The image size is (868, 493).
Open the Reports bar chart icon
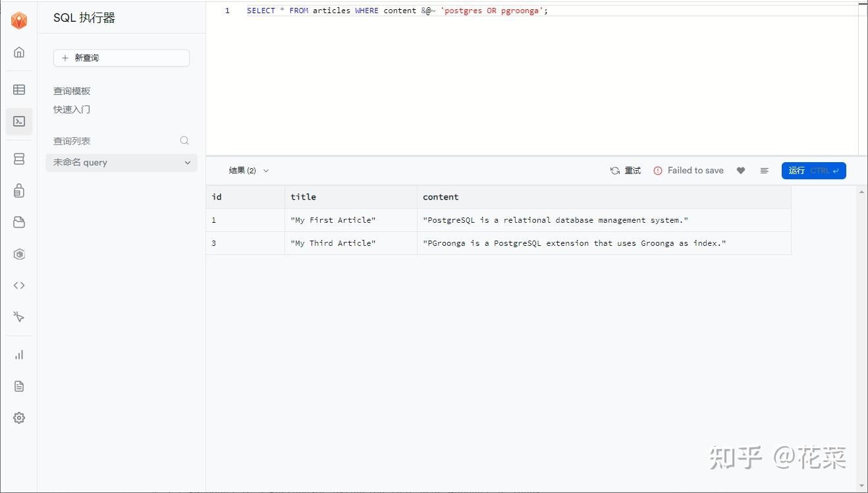pos(19,355)
